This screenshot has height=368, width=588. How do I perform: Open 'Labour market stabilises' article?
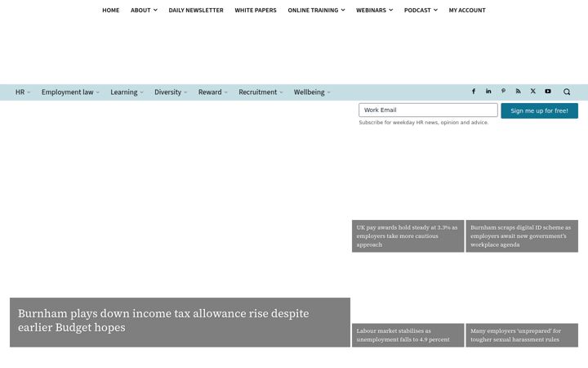click(403, 335)
